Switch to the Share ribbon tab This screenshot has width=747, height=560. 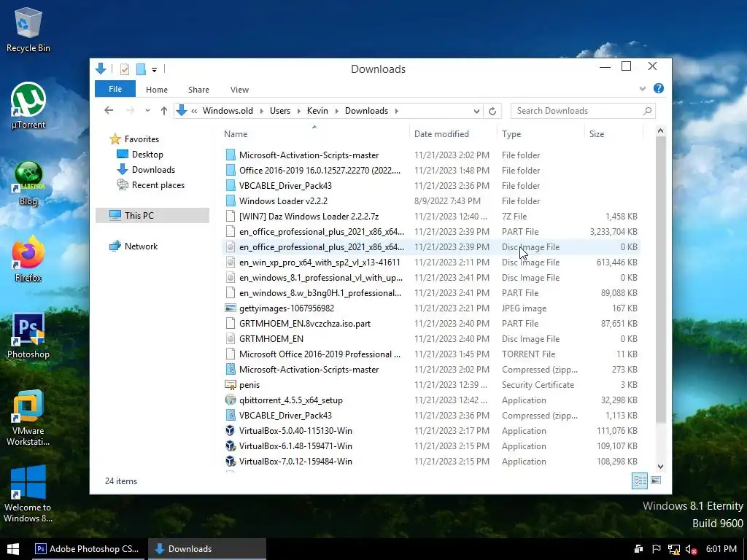pyautogui.click(x=198, y=90)
